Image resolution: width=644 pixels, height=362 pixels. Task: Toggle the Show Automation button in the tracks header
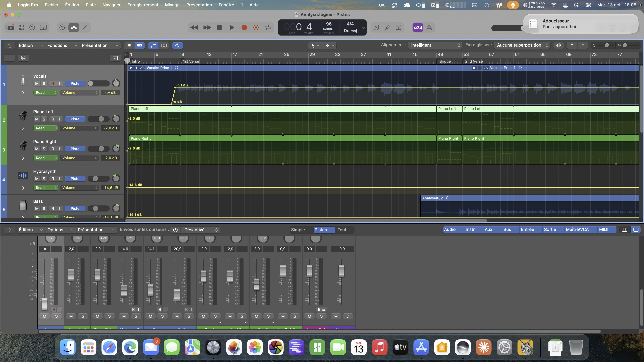tap(153, 45)
